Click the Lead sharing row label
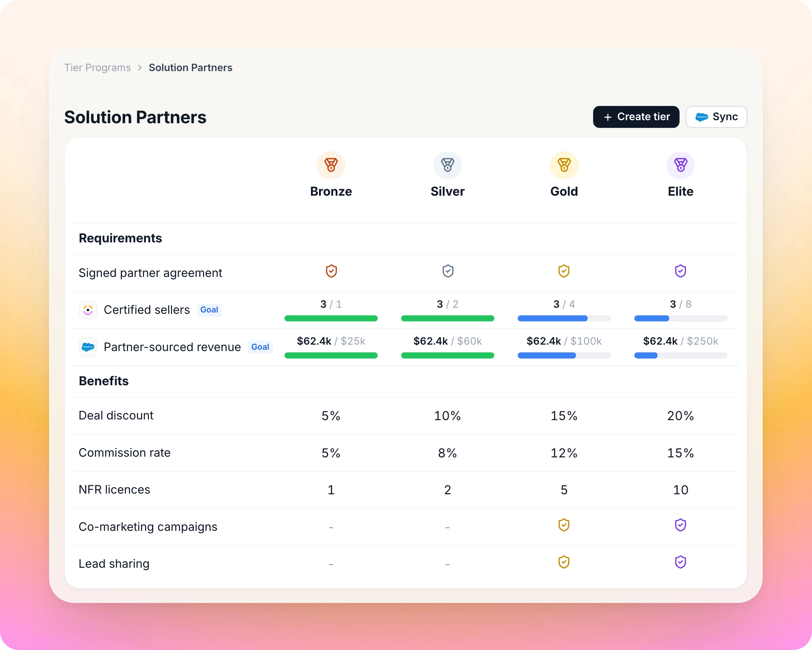Viewport: 812px width, 650px height. (114, 563)
